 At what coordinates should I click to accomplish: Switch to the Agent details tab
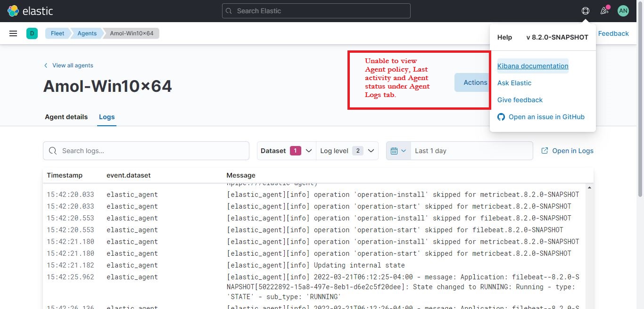66,117
